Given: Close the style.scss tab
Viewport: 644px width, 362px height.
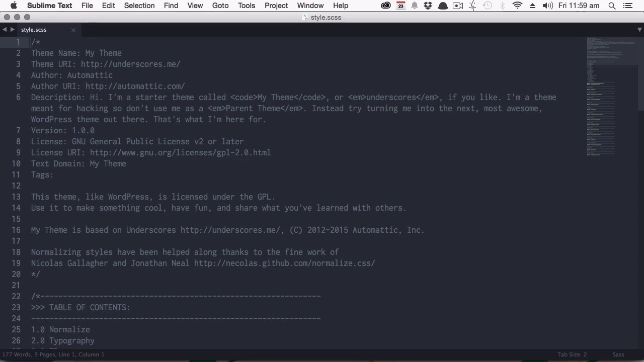Looking at the screenshot, I should (x=73, y=30).
